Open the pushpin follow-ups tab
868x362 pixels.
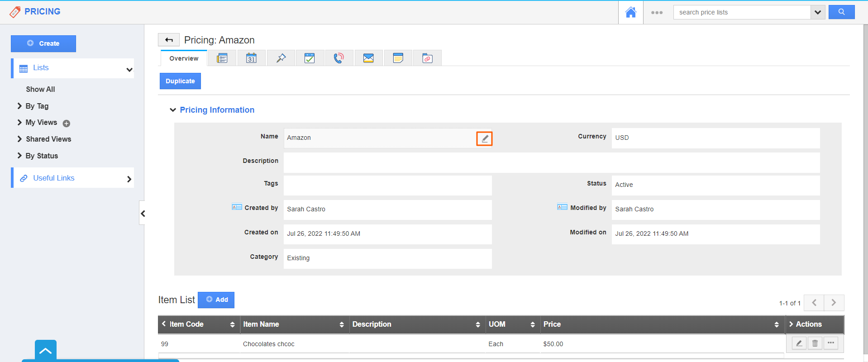tap(281, 58)
